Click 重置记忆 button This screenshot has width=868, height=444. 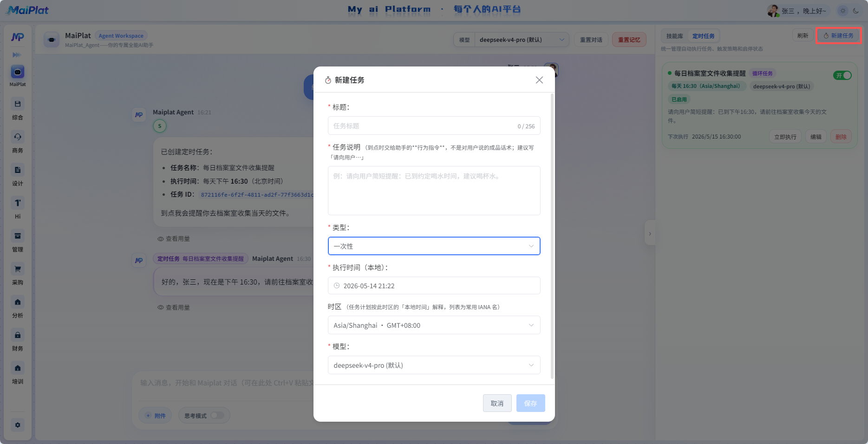[x=629, y=40]
